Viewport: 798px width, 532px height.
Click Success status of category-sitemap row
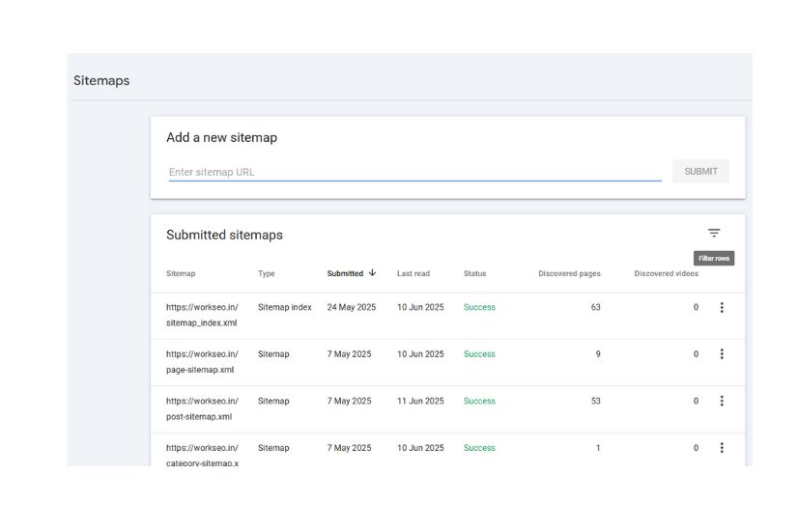pyautogui.click(x=479, y=448)
